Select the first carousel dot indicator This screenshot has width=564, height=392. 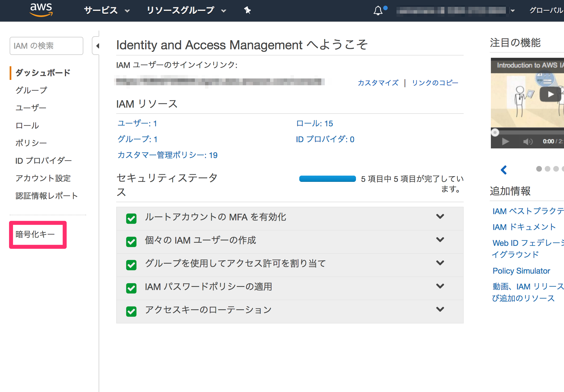(539, 169)
